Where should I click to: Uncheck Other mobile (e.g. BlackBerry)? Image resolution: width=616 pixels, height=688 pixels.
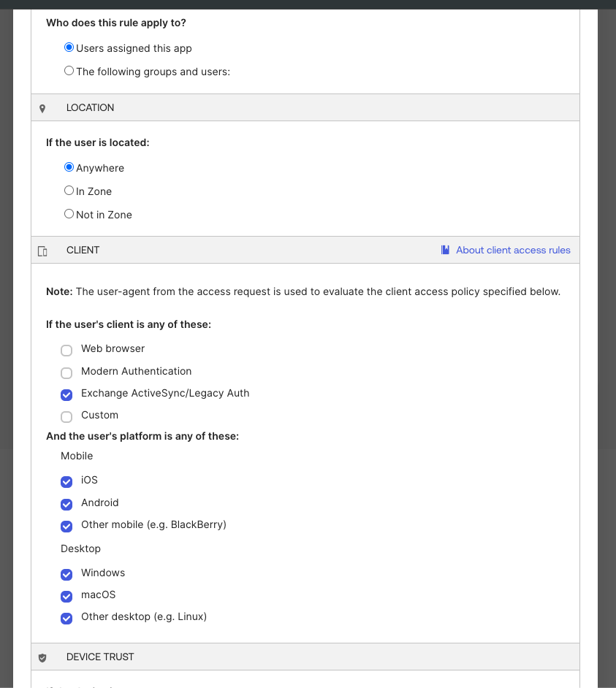point(66,527)
